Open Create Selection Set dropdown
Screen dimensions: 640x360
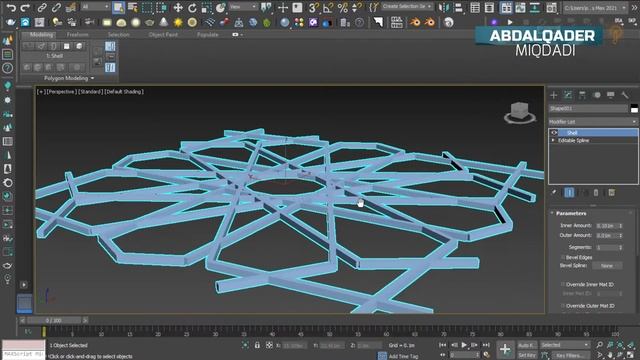(x=407, y=7)
